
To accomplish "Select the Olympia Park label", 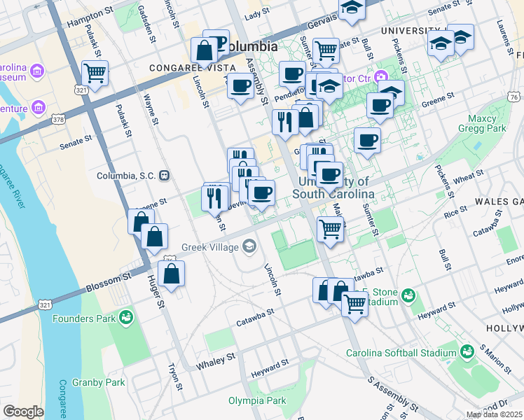I will (257, 400).
